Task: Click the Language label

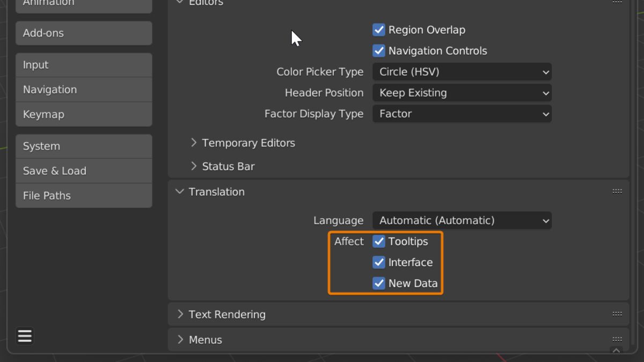Action: (x=338, y=220)
